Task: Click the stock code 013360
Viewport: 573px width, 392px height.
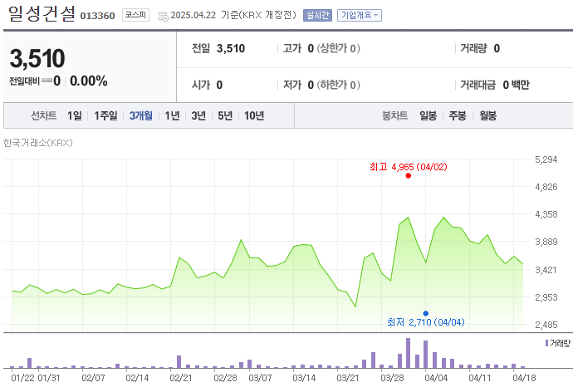Action: 97,16
